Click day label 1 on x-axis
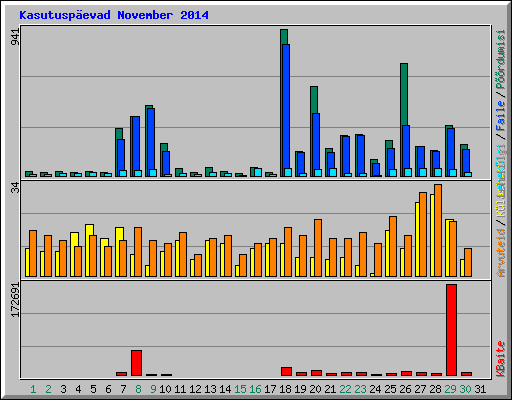 point(33,389)
